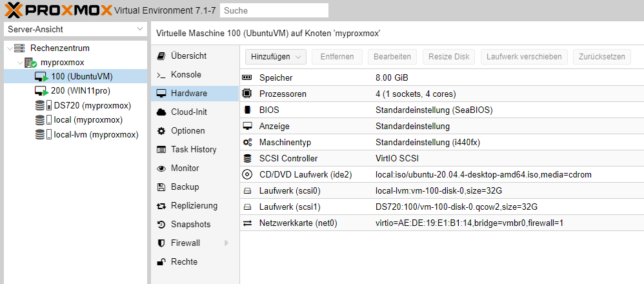Click the WIN11pro VM icon

tap(41, 91)
